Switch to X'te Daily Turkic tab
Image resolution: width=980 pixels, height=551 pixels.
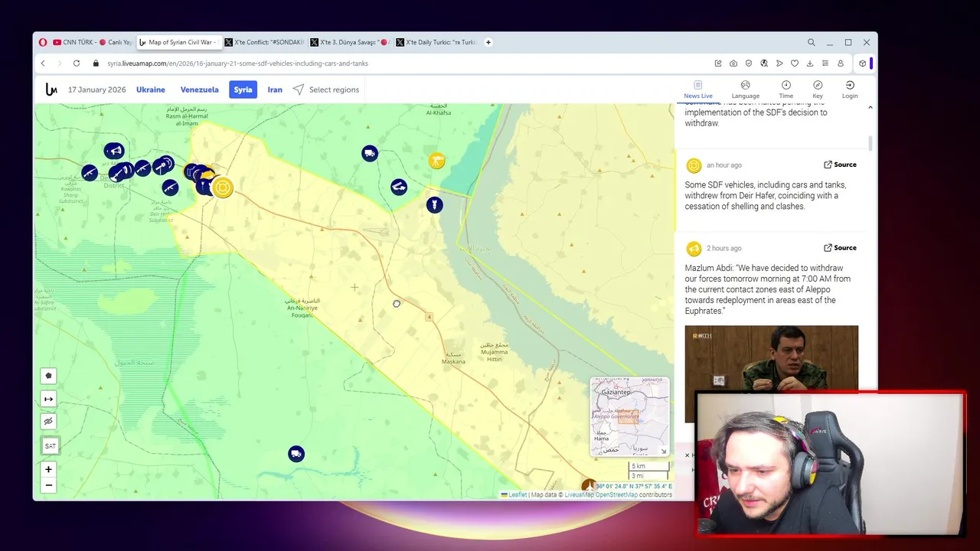tap(436, 42)
